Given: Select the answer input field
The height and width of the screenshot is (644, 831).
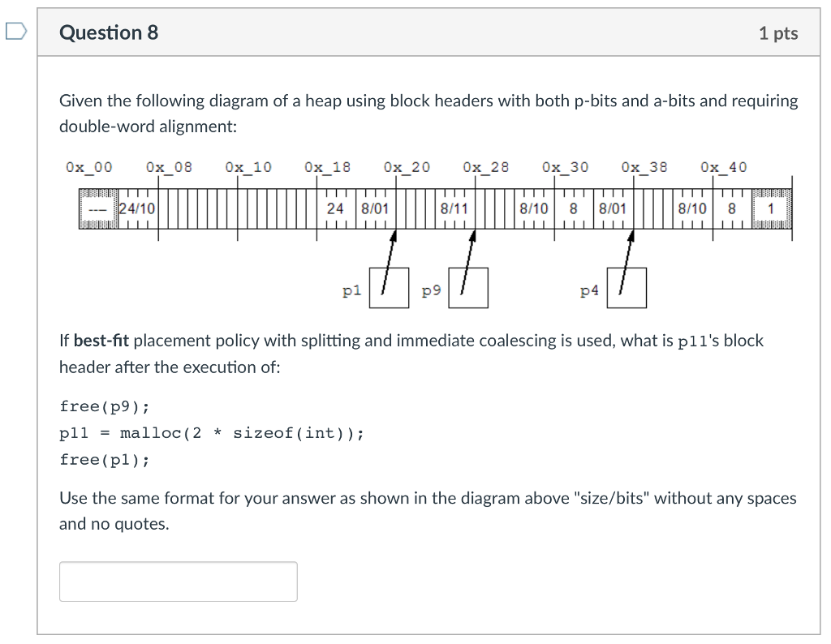Looking at the screenshot, I should pos(178,581).
